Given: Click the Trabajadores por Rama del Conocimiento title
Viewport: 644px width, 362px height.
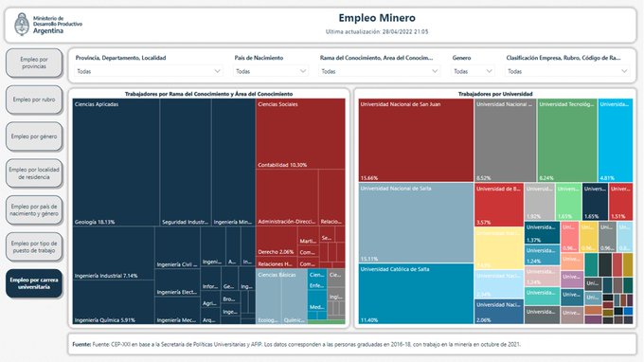Looking at the screenshot, I should click(208, 94).
